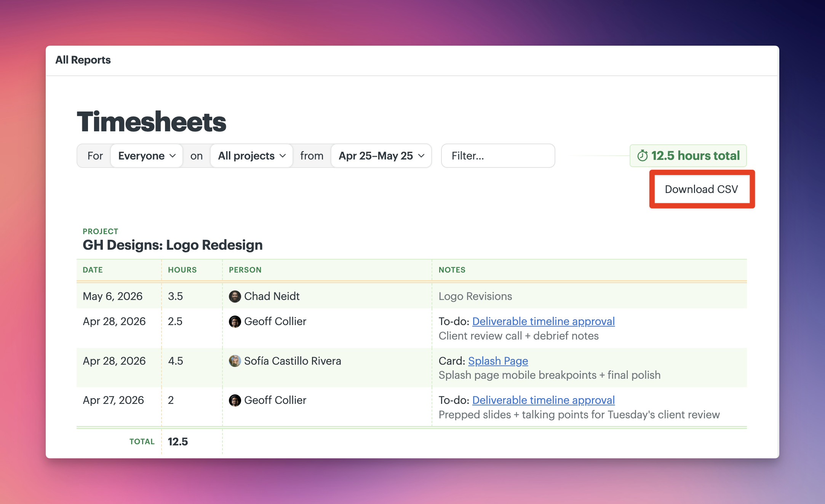Click the DATE column header
Screen dimensions: 825x504
pyautogui.click(x=93, y=270)
